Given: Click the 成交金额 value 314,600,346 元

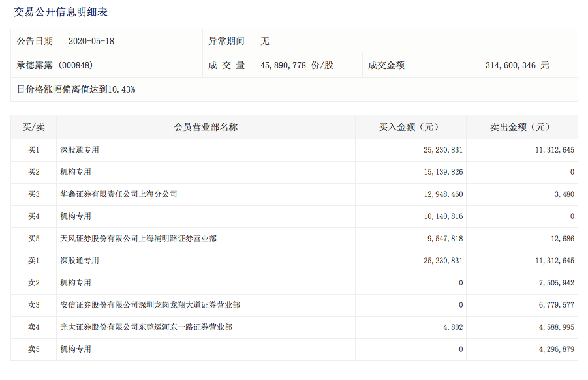Looking at the screenshot, I should pyautogui.click(x=517, y=65).
